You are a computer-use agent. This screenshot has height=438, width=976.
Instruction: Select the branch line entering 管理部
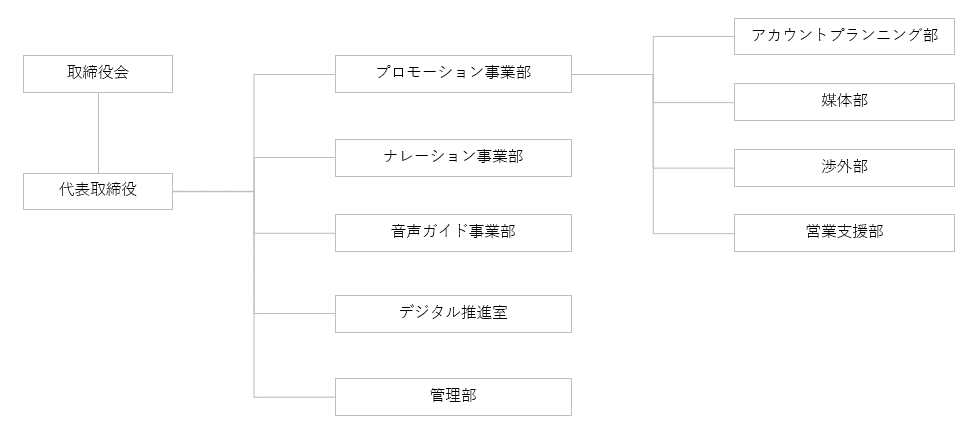[295, 396]
